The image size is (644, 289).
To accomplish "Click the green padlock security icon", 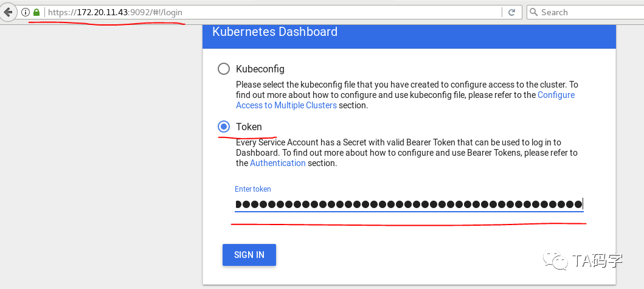I will pos(36,12).
